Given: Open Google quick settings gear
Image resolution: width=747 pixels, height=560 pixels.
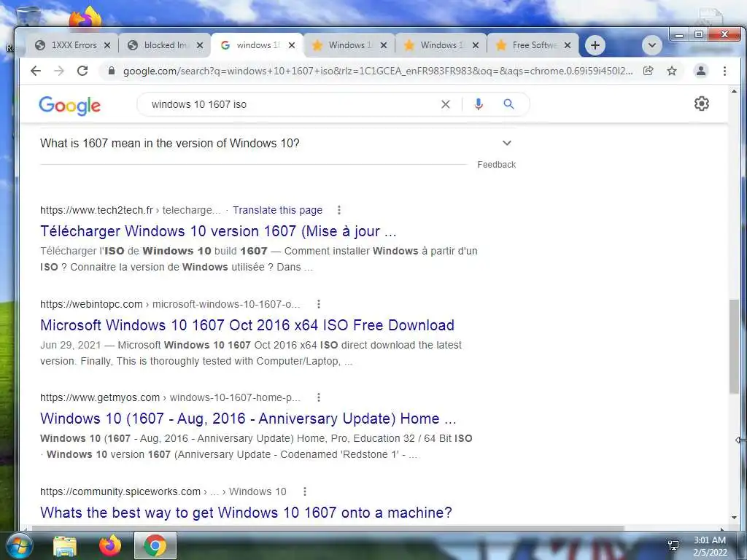Looking at the screenshot, I should (x=701, y=104).
